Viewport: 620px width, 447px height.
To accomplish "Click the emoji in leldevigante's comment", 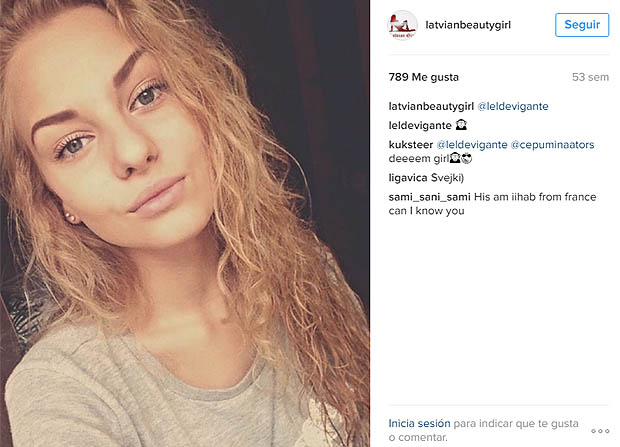I will click(x=461, y=125).
